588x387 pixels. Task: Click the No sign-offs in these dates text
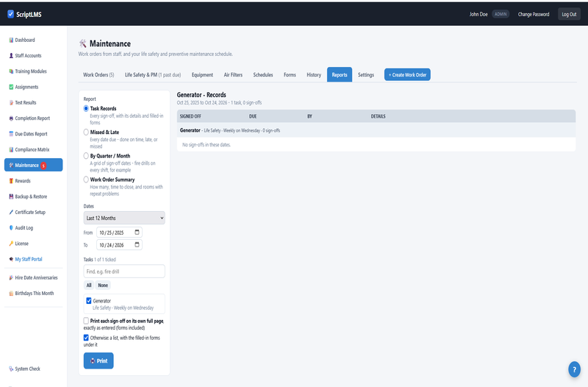coord(207,144)
